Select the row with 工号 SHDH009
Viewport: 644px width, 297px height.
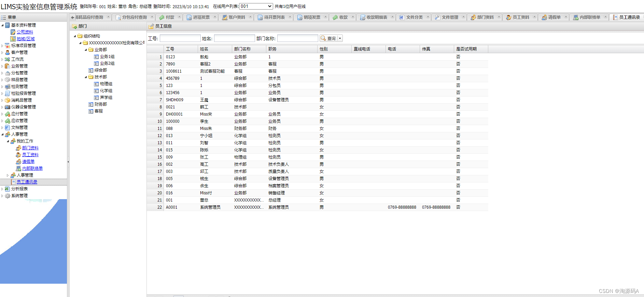[x=317, y=100]
